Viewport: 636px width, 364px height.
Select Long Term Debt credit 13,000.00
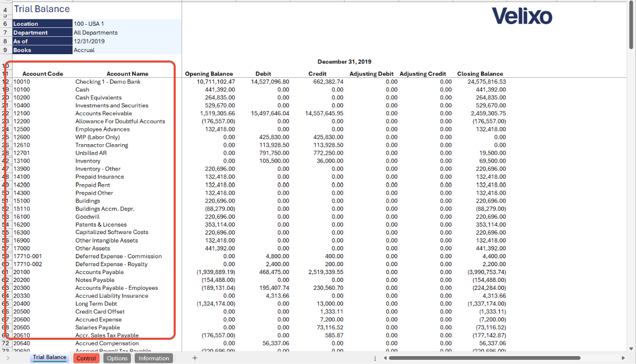click(x=330, y=304)
